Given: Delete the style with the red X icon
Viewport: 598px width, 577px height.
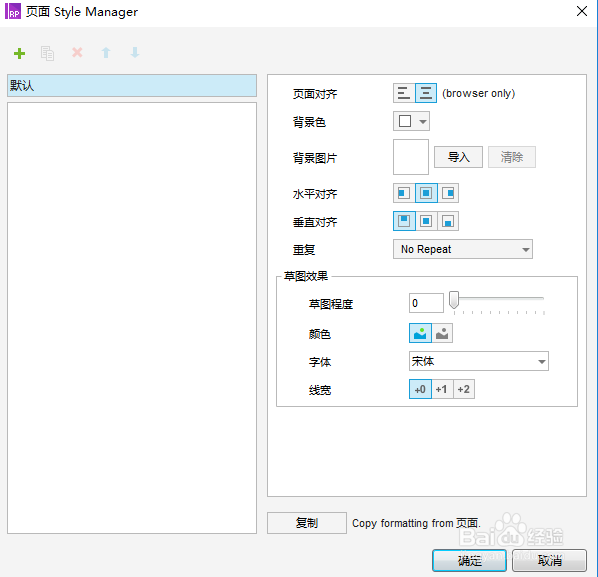Looking at the screenshot, I should pos(77,52).
